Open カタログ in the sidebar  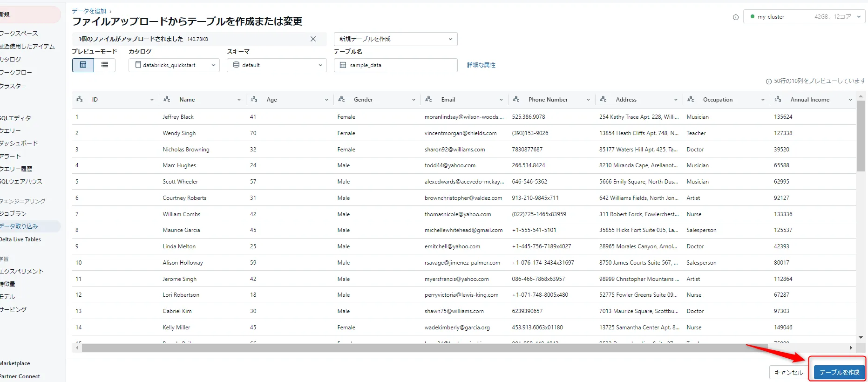[x=11, y=60]
